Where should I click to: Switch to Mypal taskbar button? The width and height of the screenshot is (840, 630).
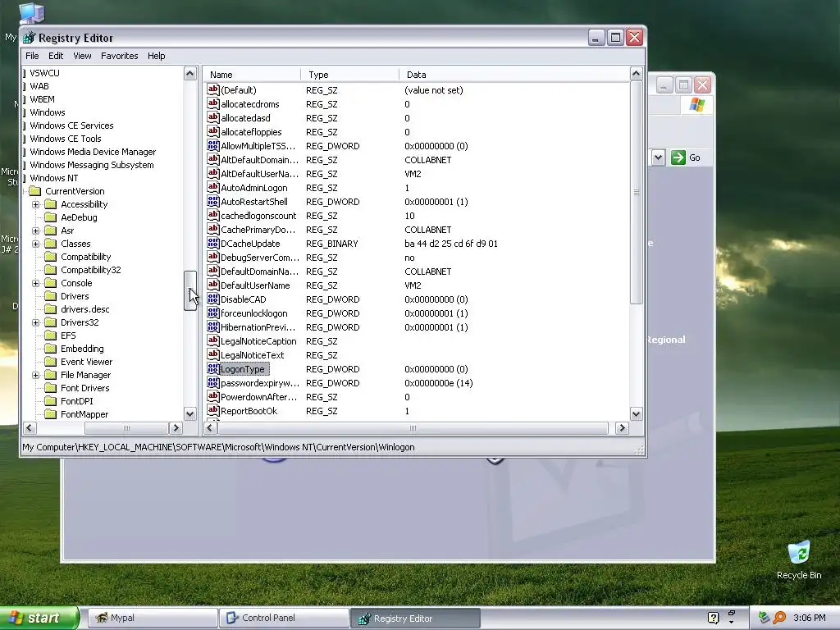point(152,618)
